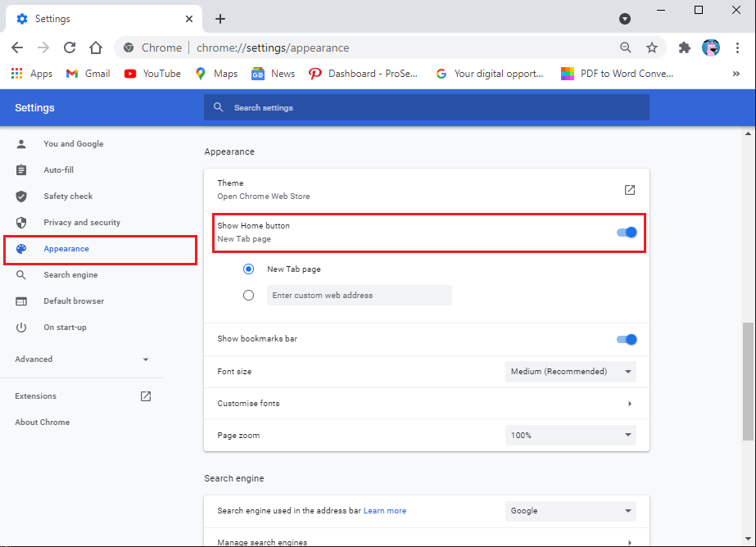756x547 pixels.
Task: Open the YouTube bookmark
Action: tap(152, 73)
